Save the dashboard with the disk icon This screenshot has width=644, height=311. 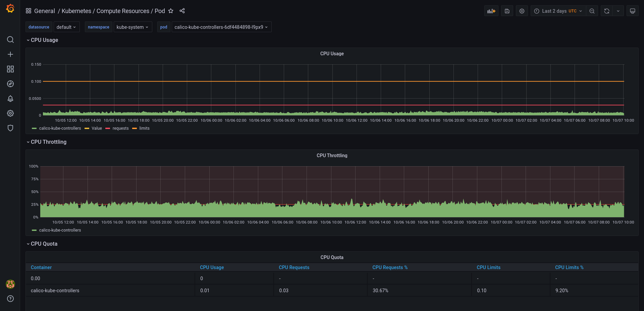(507, 11)
